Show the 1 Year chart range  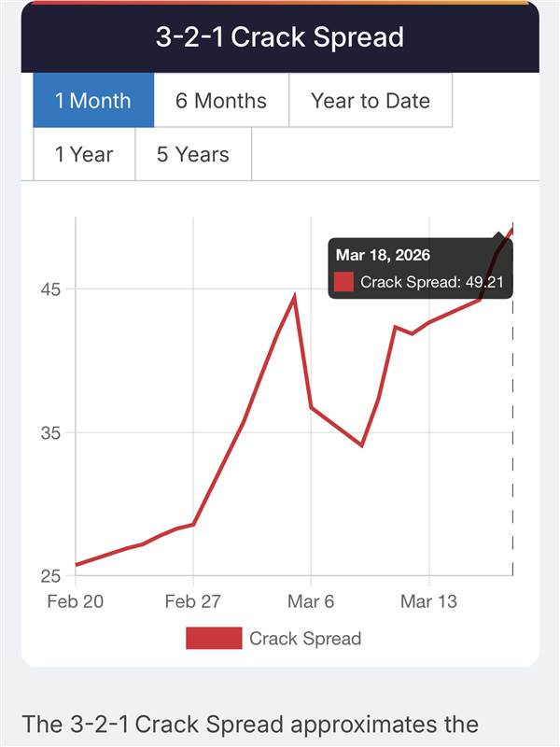(84, 155)
